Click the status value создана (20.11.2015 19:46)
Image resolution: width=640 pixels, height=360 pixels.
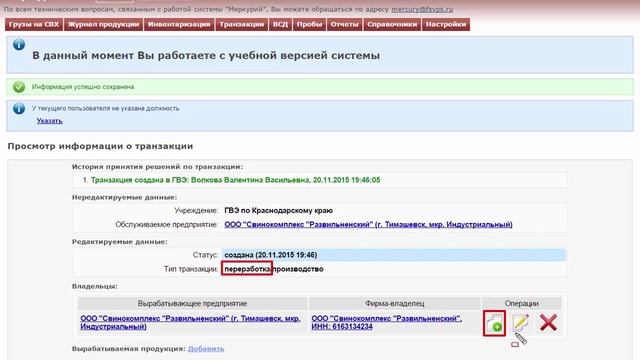point(271,255)
